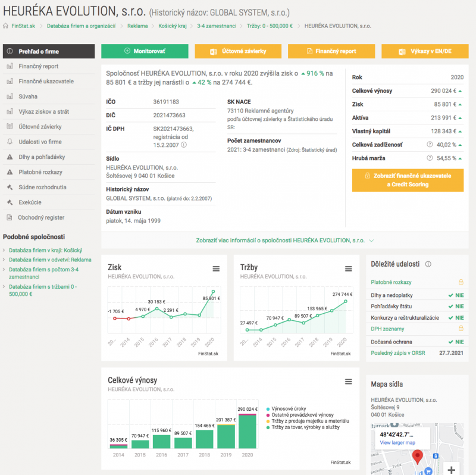Click the chart icon beside Finančné ukazovatele
The height and width of the screenshot is (475, 476).
click(10, 82)
